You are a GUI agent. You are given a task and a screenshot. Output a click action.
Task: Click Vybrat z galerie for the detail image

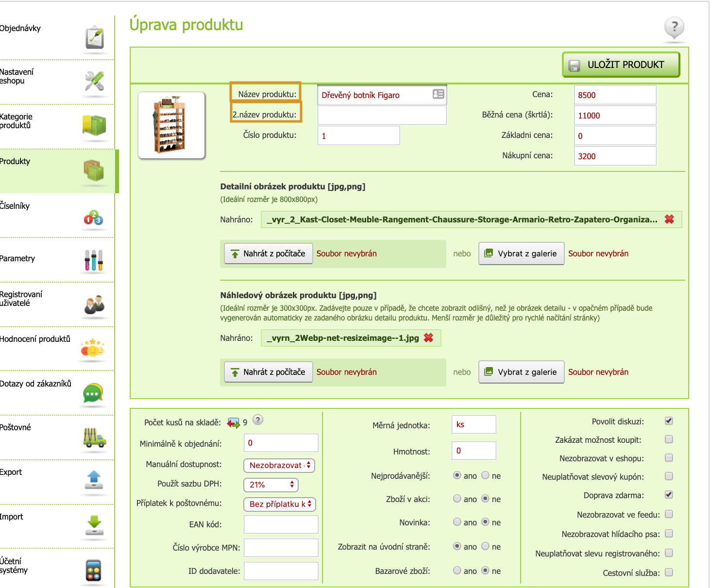(x=521, y=253)
